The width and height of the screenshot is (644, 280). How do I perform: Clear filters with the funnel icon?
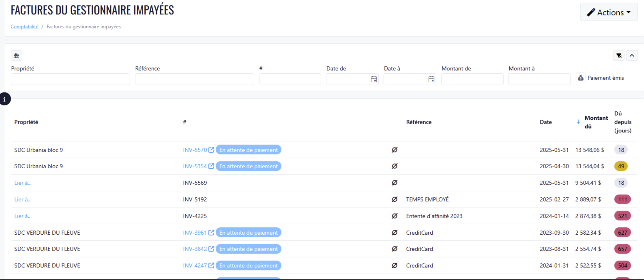click(619, 55)
